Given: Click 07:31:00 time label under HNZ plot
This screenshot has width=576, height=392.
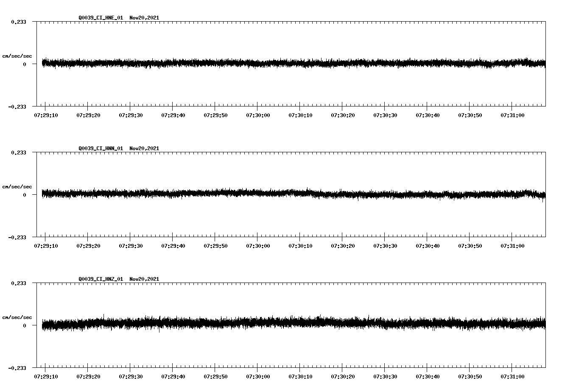Looking at the screenshot, I should coord(512,377).
